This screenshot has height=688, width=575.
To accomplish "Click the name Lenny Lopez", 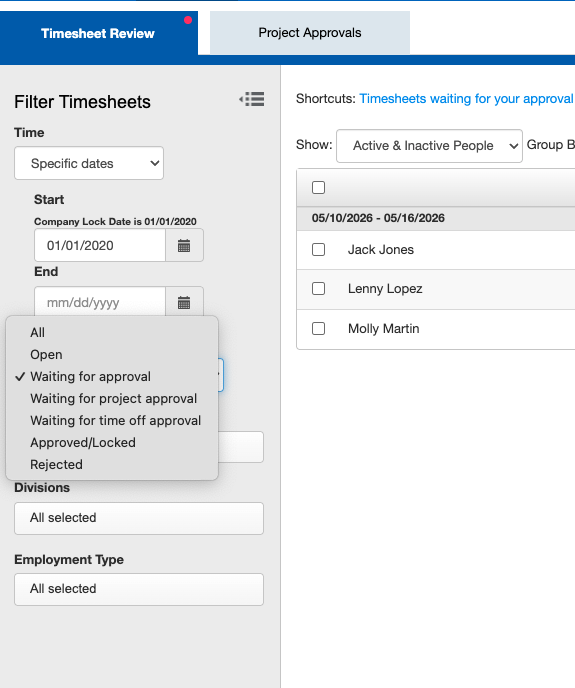I will pyautogui.click(x=385, y=289).
